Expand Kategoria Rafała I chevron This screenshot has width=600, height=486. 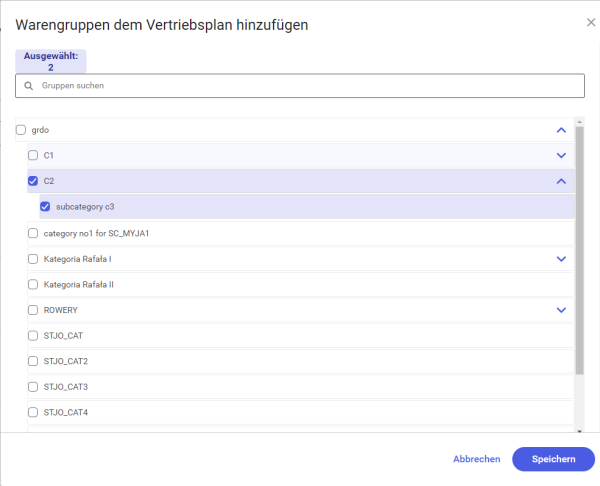tap(561, 259)
